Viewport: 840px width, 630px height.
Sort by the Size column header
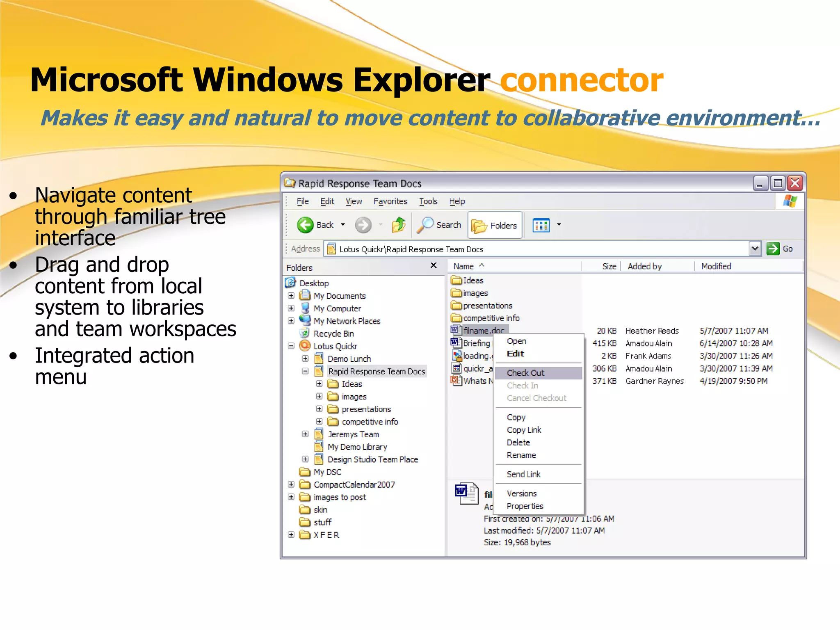pos(601,266)
